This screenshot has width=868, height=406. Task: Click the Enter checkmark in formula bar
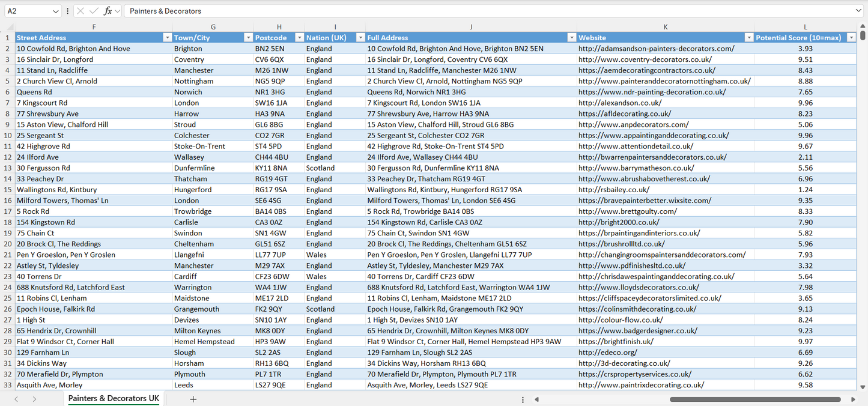(x=94, y=11)
